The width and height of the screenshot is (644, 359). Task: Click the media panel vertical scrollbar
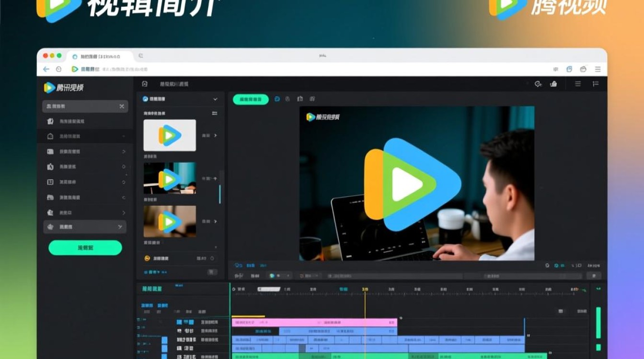[x=220, y=194]
